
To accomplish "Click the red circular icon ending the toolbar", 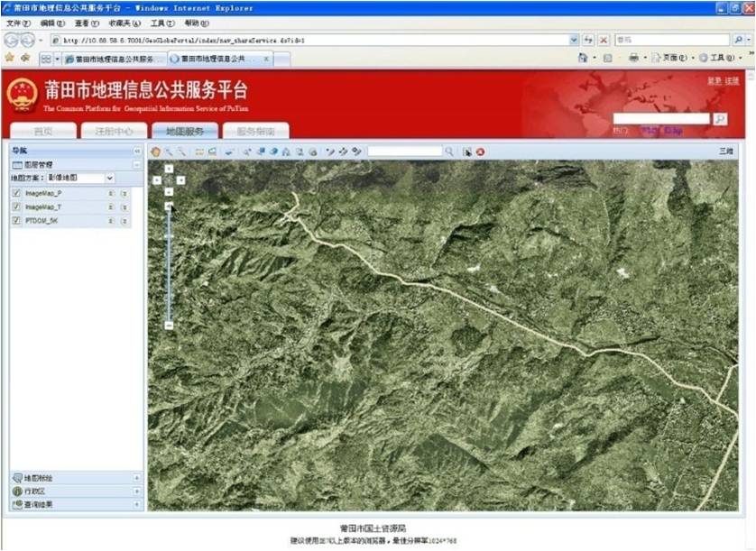I will (x=480, y=152).
